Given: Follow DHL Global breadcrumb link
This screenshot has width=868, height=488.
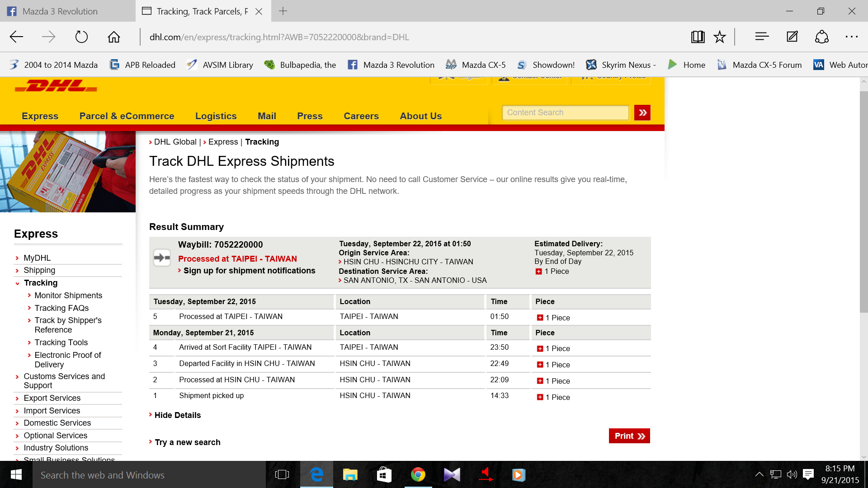Looking at the screenshot, I should click(175, 142).
